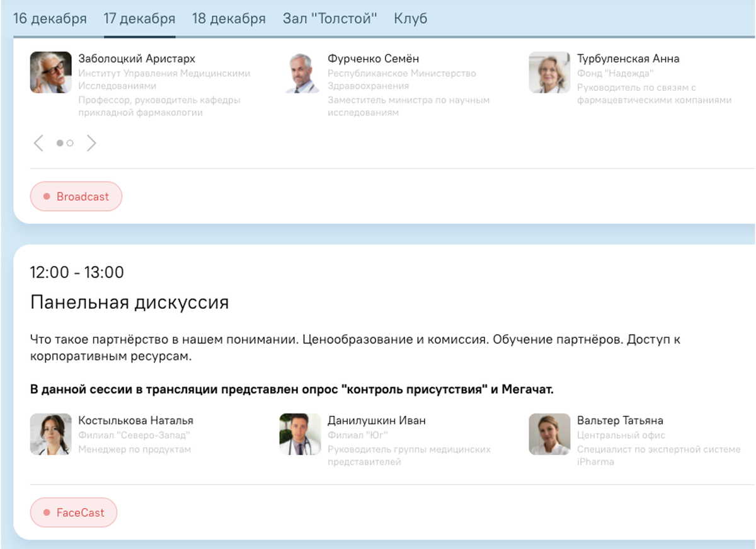Click the previous speakers arrow
This screenshot has height=549, width=756.
pos(38,143)
